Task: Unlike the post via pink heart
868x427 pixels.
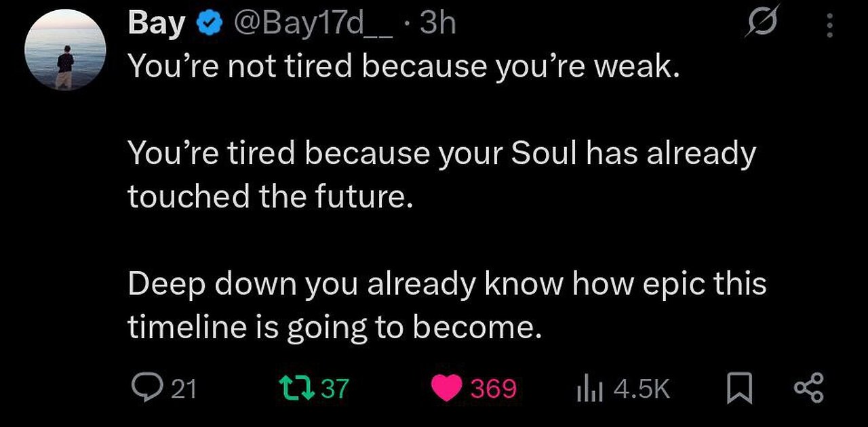Action: point(447,389)
